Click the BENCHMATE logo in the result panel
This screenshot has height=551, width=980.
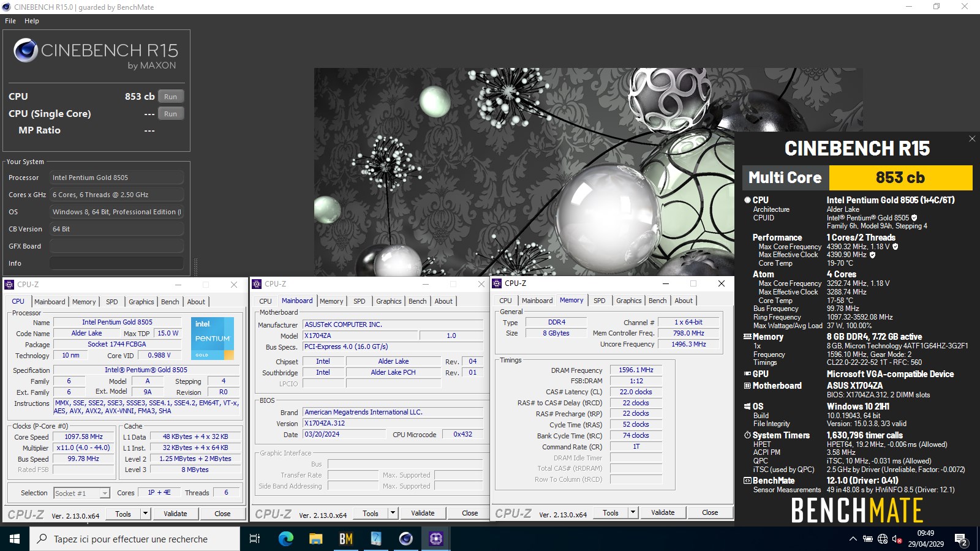857,511
